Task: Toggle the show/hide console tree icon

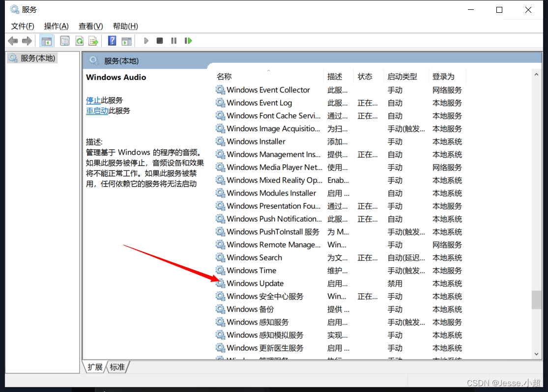Action: [47, 41]
